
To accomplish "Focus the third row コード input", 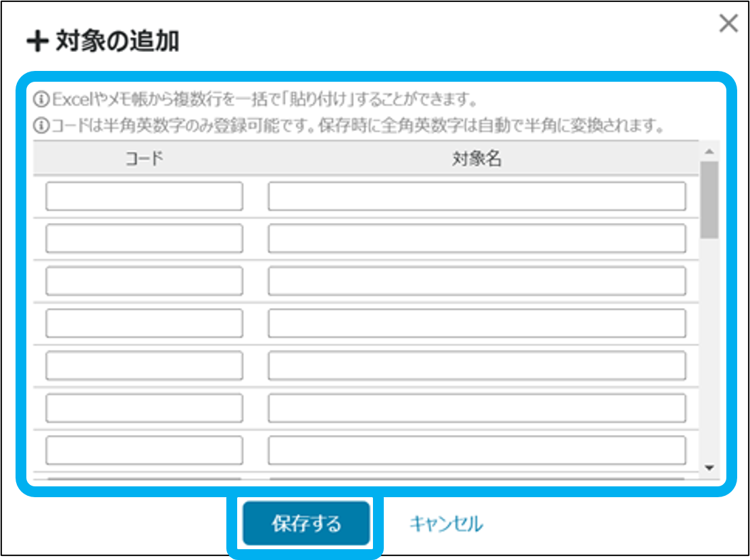I will click(144, 281).
